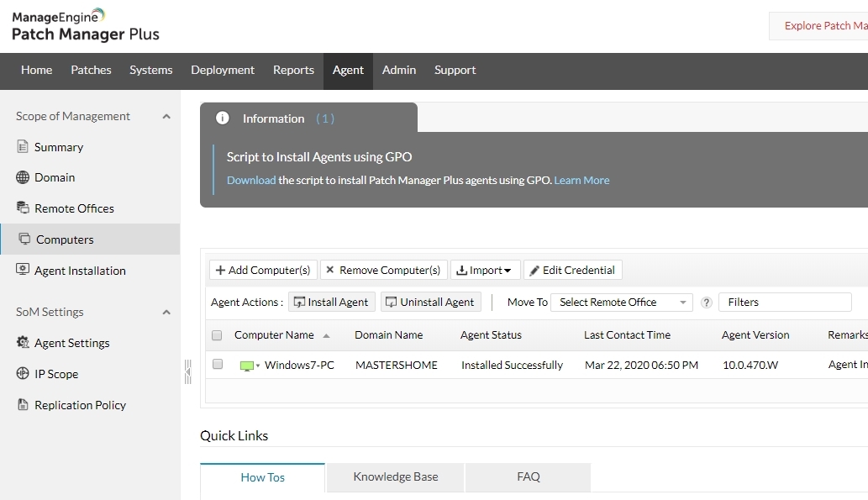Image resolution: width=868 pixels, height=500 pixels.
Task: Open the Import dropdown
Action: point(485,271)
